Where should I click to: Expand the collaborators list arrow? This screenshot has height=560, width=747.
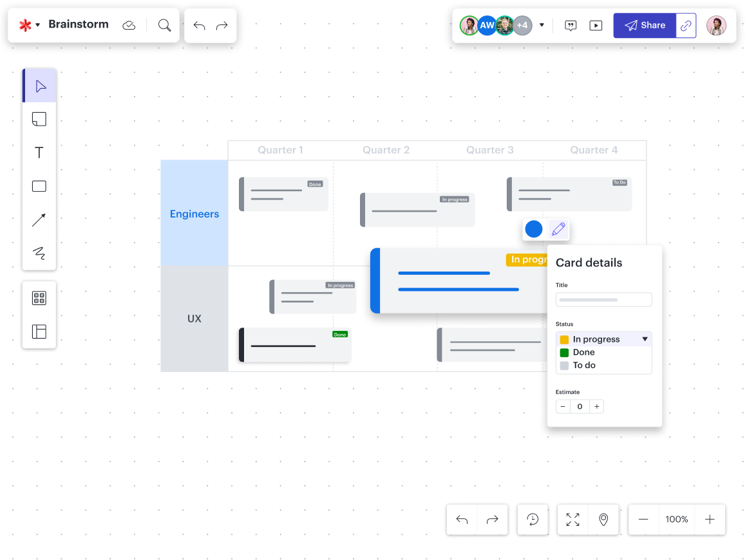point(542,26)
